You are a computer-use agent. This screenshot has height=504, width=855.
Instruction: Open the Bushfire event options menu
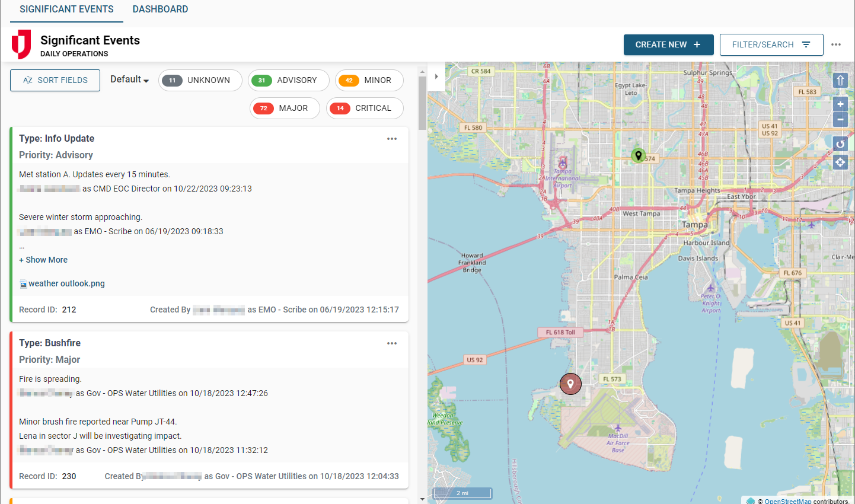392,343
